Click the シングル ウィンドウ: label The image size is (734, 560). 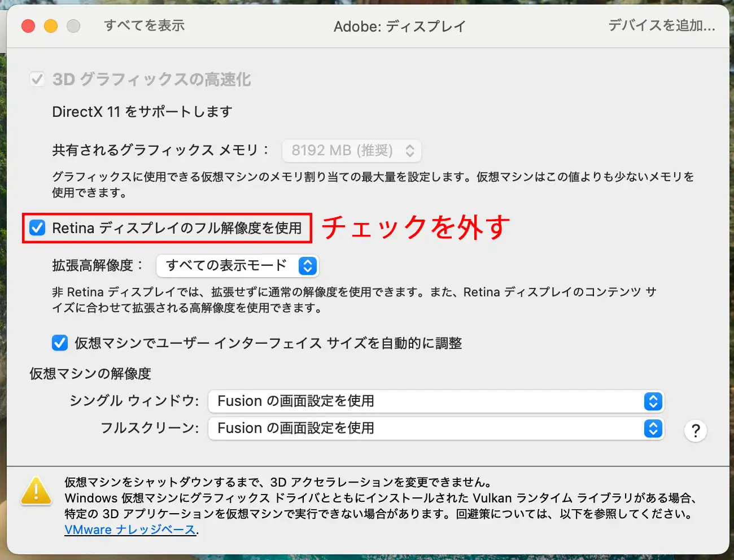click(134, 401)
